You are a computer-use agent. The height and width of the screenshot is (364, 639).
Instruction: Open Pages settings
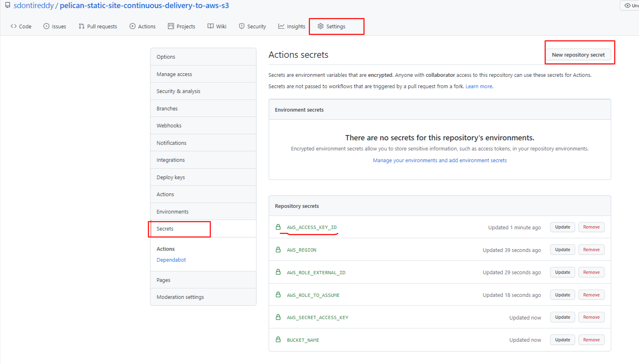pyautogui.click(x=203, y=280)
